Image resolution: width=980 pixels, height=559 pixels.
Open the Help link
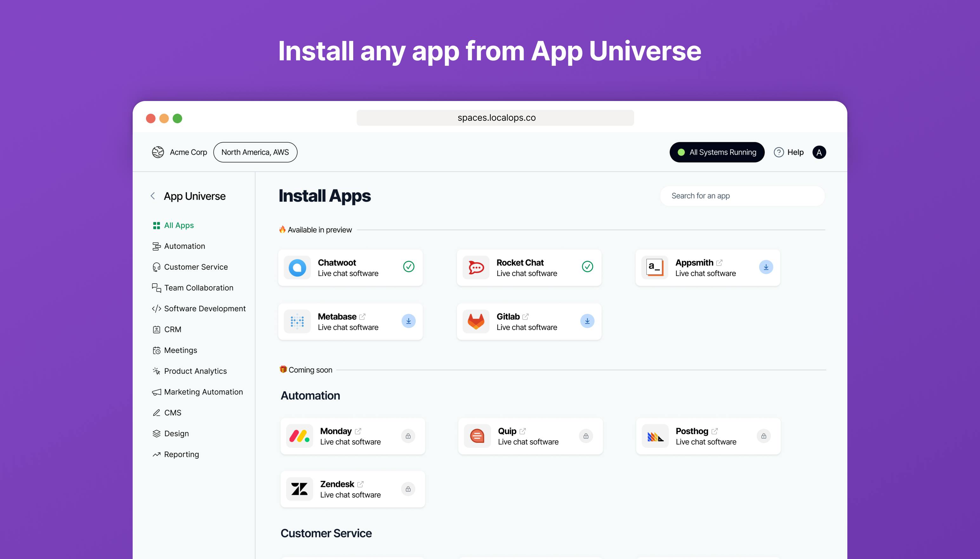point(789,152)
